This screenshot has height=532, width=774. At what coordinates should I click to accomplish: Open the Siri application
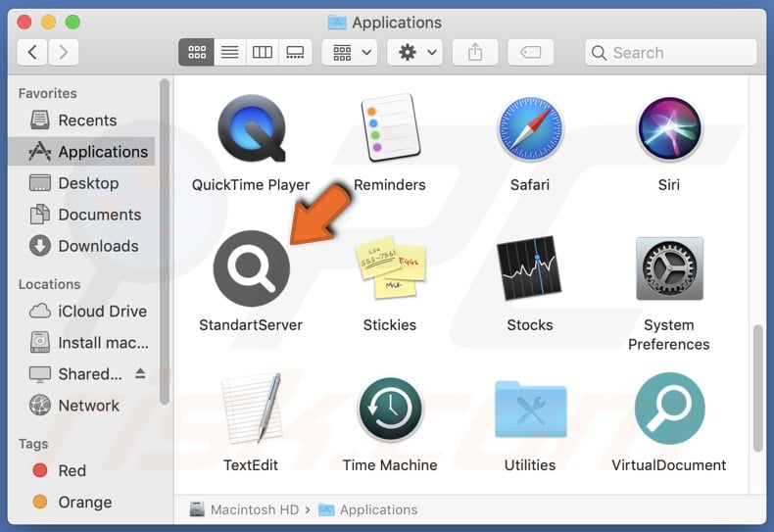(x=669, y=128)
